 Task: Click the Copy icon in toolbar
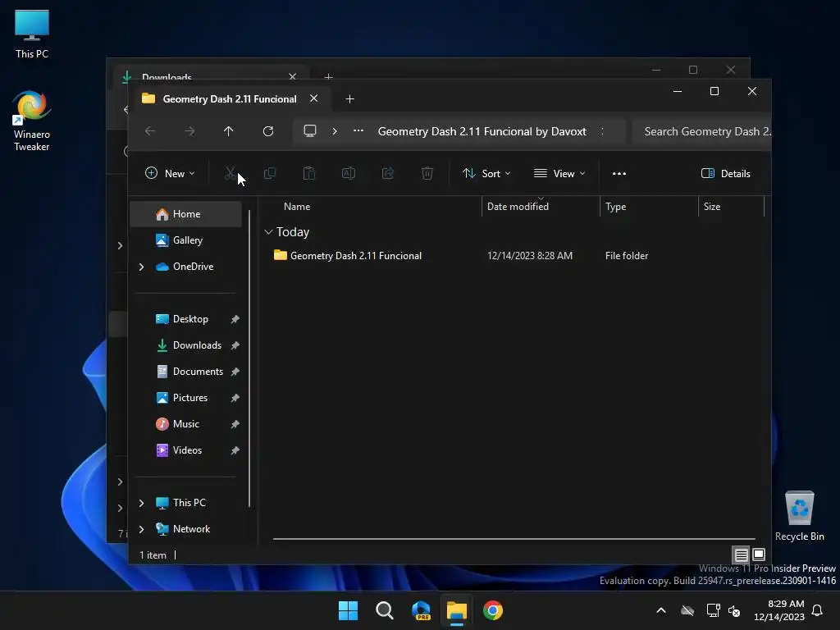(x=269, y=173)
